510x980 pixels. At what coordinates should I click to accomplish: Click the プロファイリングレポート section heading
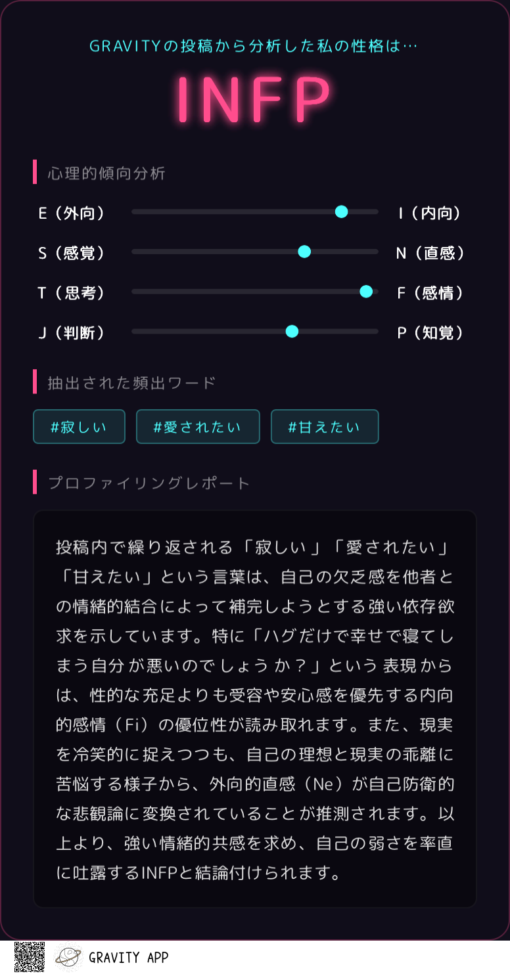149,483
